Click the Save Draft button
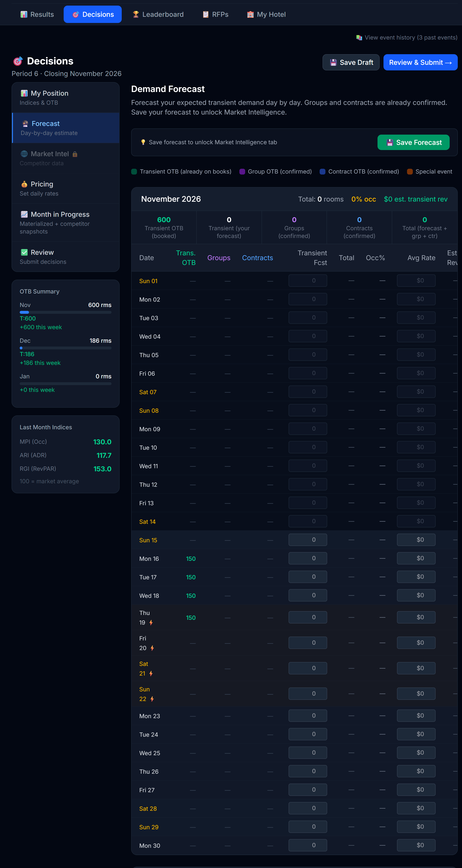Viewport: 462px width, 868px height. [x=351, y=62]
